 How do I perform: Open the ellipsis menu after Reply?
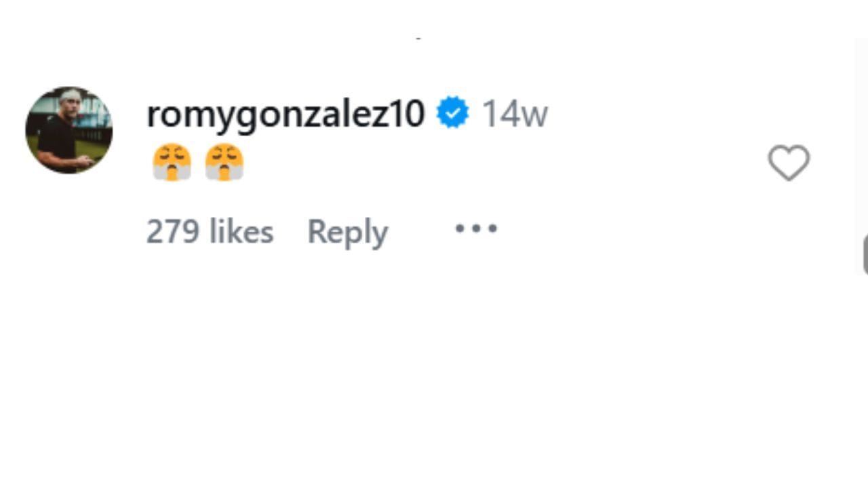[x=476, y=229]
